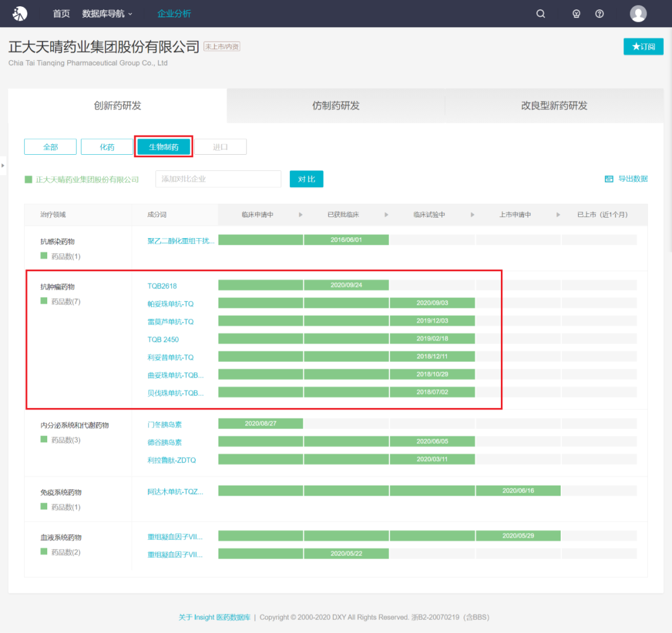Click arrow after 上市申请中 column header
The image size is (672, 633).
click(558, 215)
